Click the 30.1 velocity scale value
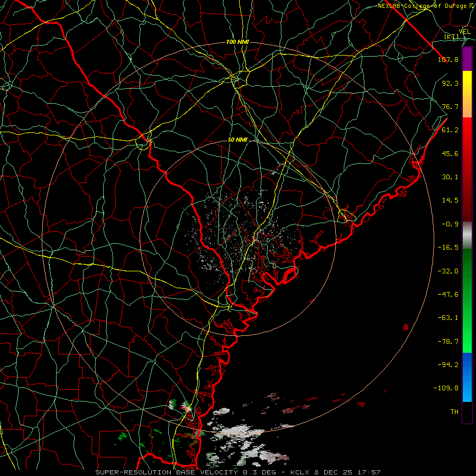Viewport: 476px width, 476px height. [450, 177]
